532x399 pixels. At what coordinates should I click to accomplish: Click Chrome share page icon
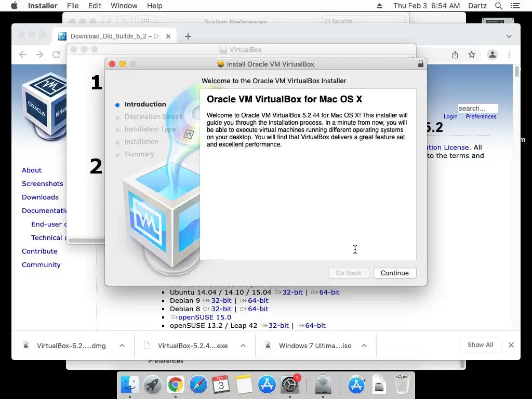click(x=455, y=55)
